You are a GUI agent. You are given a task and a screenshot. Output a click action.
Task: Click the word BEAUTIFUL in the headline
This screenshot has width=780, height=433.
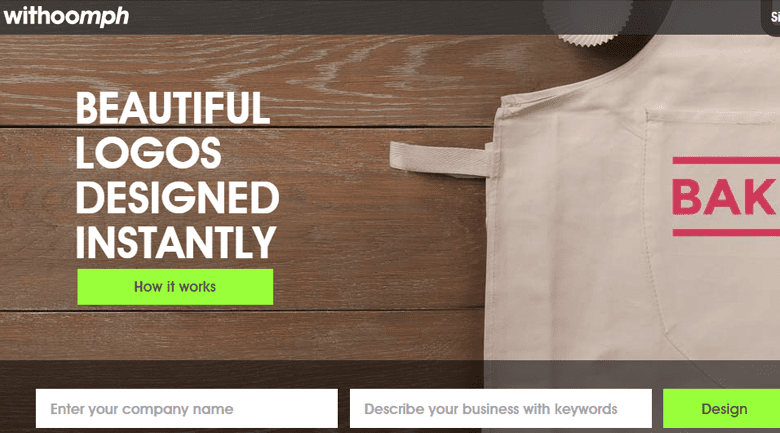click(173, 108)
